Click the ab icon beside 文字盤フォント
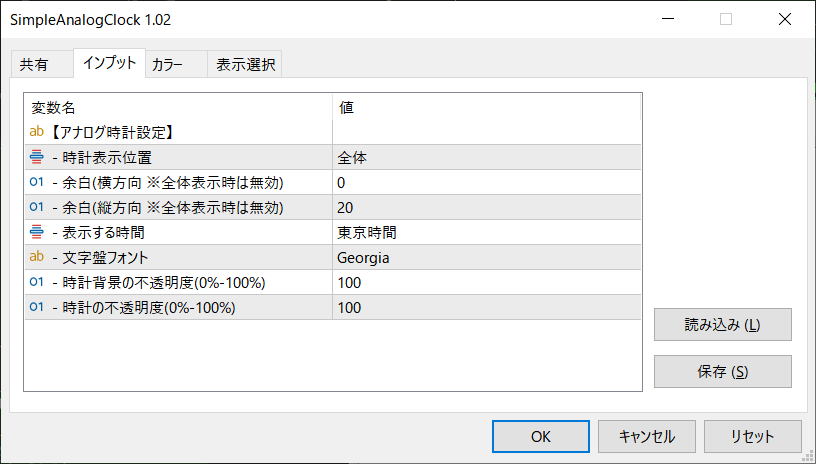The image size is (816, 464). click(x=37, y=257)
